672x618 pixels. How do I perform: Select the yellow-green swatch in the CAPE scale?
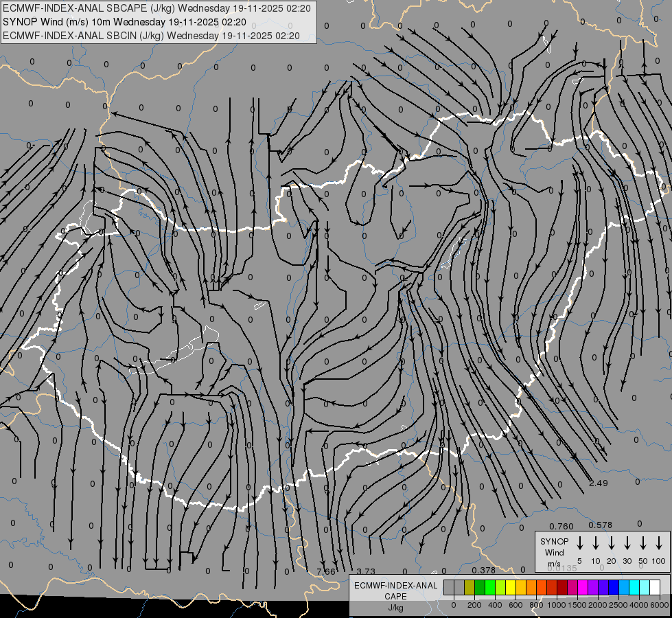click(500, 587)
